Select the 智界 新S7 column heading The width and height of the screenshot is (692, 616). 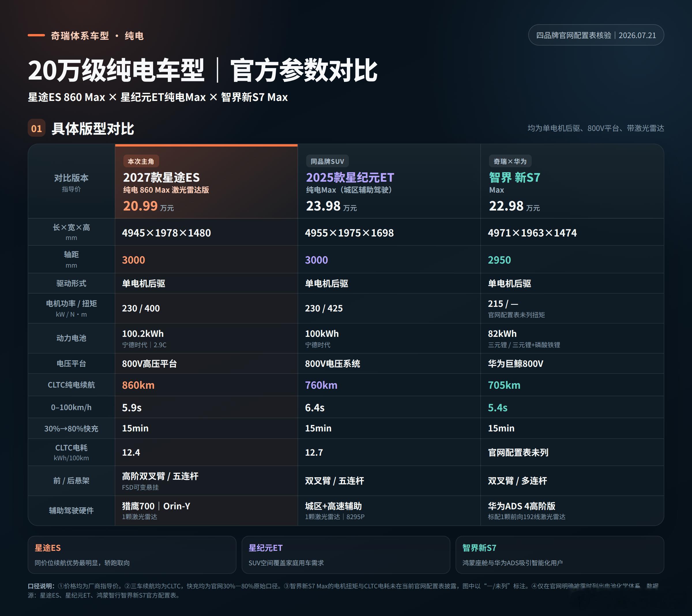coord(515,177)
